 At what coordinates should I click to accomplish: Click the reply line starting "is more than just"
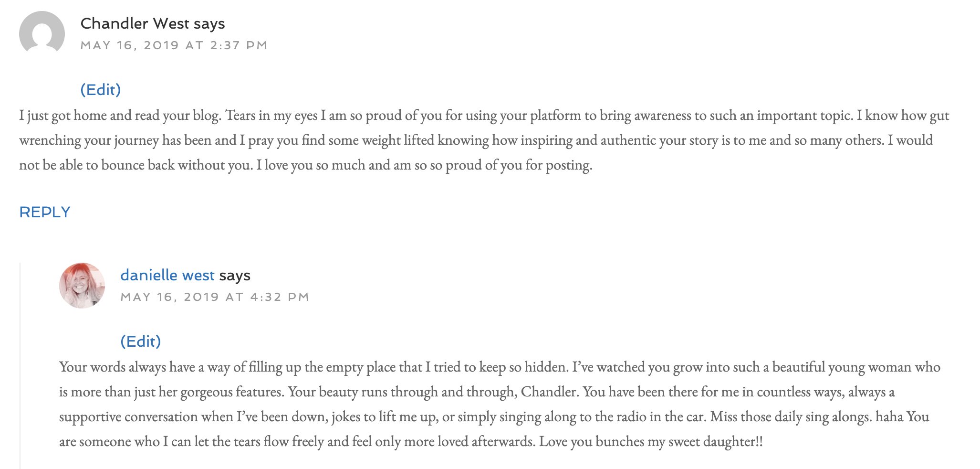point(476,392)
